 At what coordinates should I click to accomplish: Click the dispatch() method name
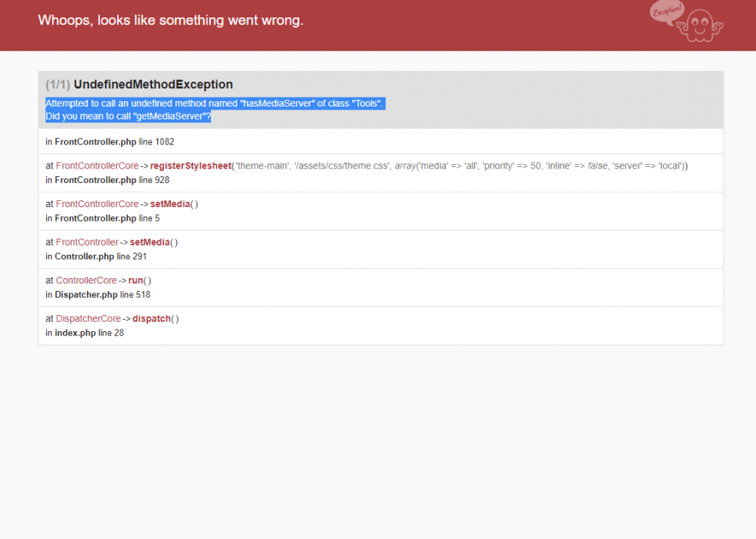tap(152, 318)
